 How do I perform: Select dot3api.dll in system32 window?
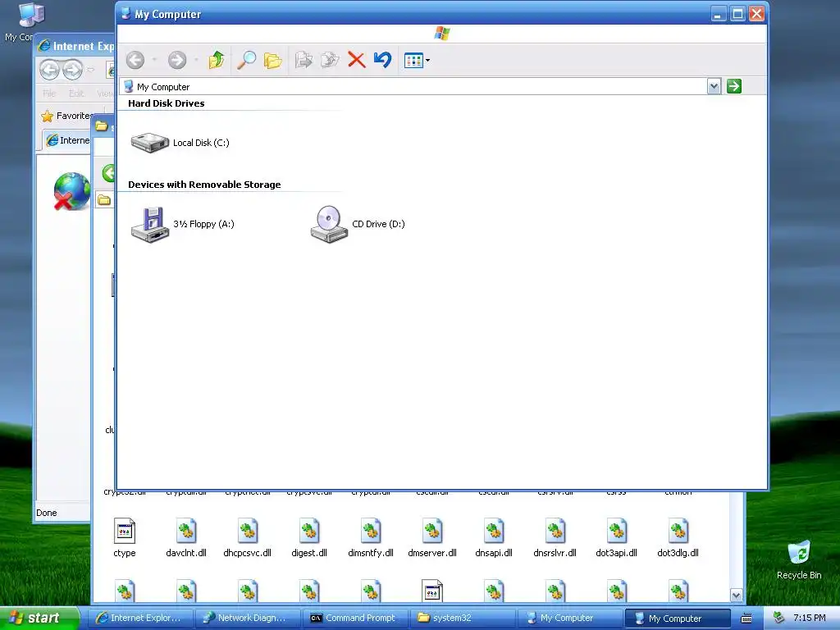tap(617, 538)
